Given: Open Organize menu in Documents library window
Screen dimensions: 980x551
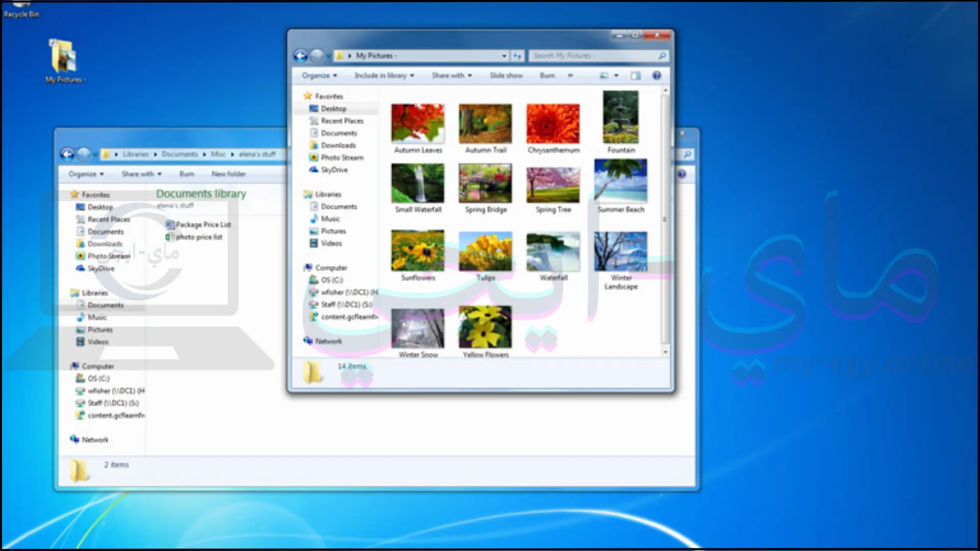Looking at the screenshot, I should click(x=86, y=174).
